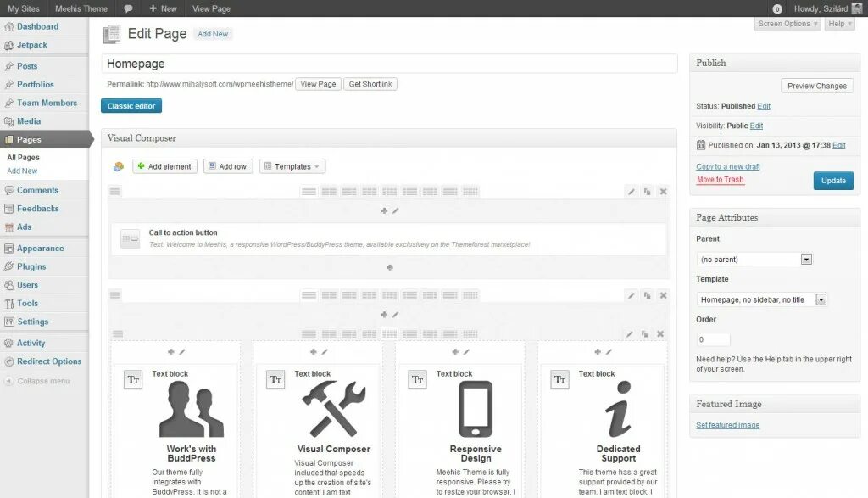868x498 pixels.
Task: Open the Templates dropdown
Action: click(292, 166)
